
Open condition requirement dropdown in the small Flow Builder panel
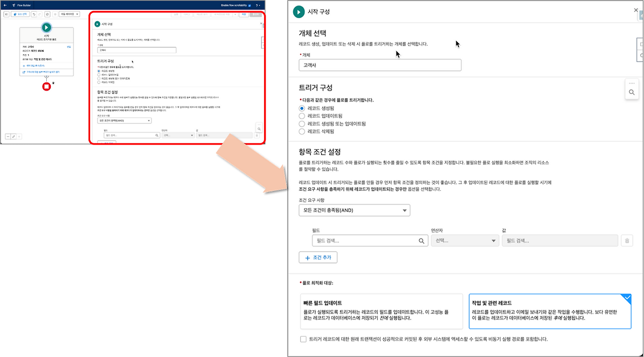(x=124, y=120)
